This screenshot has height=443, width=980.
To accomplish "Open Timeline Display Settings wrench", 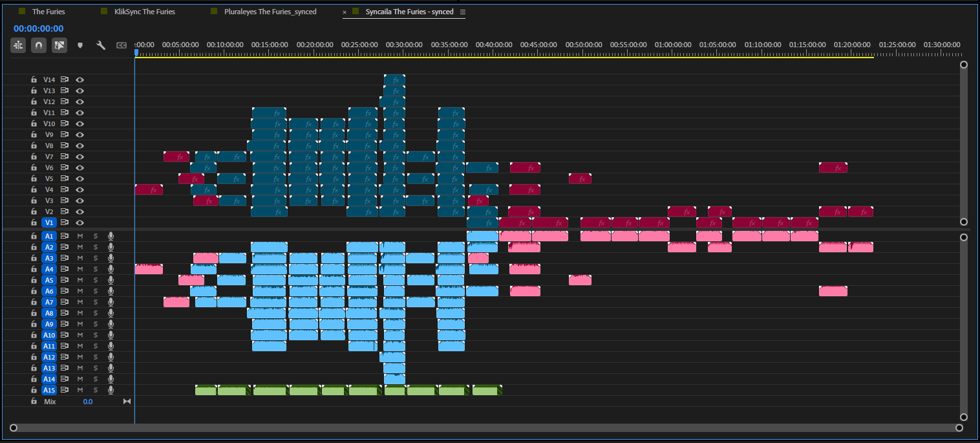I will 101,45.
